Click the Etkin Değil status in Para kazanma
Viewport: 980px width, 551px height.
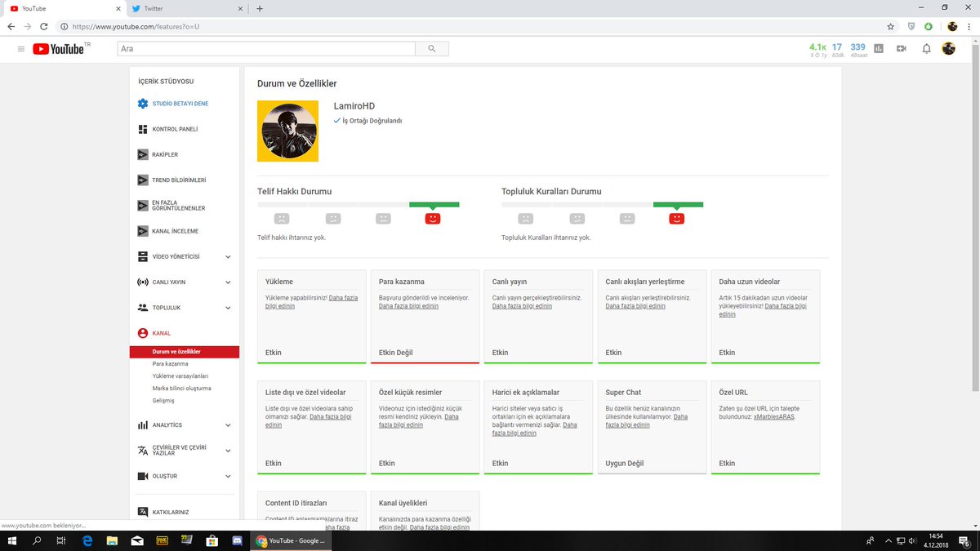click(x=396, y=353)
